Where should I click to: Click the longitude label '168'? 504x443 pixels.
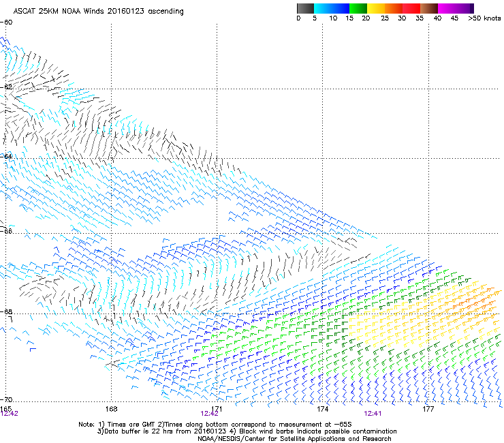pos(111,409)
